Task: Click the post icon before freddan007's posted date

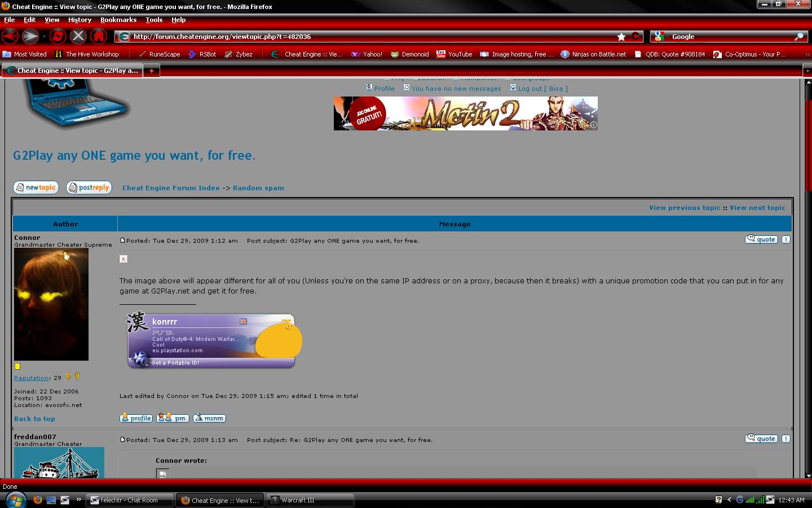Action: point(122,440)
